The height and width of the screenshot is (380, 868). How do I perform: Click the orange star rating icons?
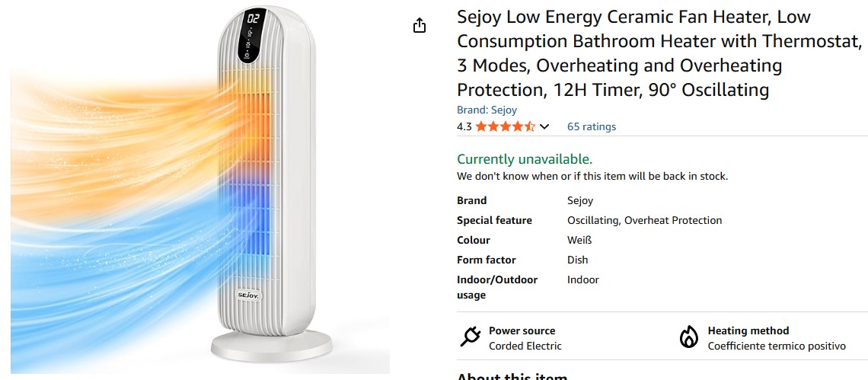[x=506, y=126]
